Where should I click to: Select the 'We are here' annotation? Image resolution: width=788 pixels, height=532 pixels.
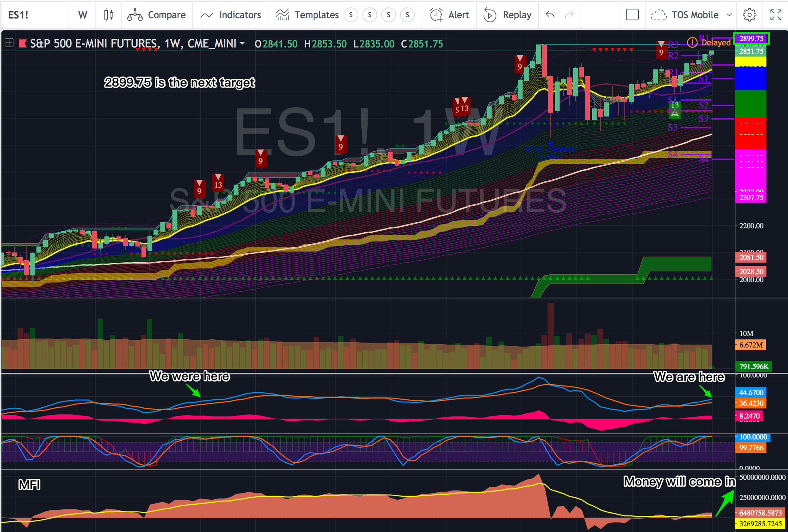tap(689, 377)
